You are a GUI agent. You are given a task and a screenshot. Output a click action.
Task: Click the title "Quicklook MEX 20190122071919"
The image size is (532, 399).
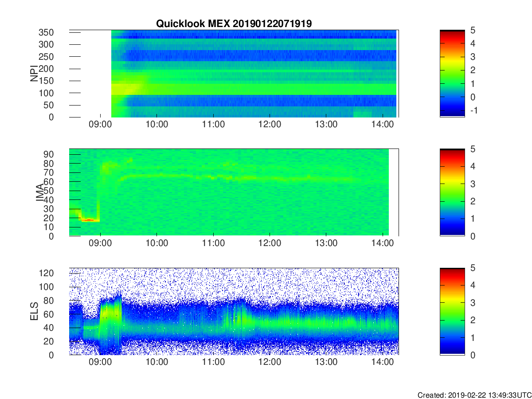[234, 24]
